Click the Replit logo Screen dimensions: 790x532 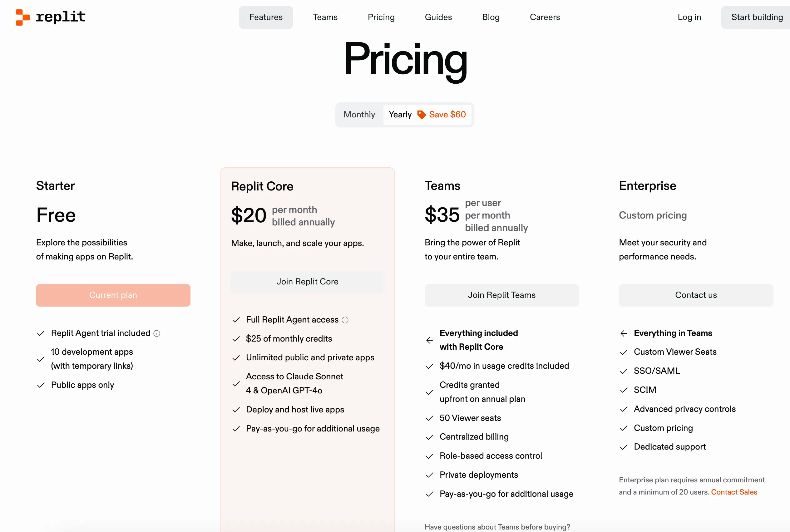point(50,17)
